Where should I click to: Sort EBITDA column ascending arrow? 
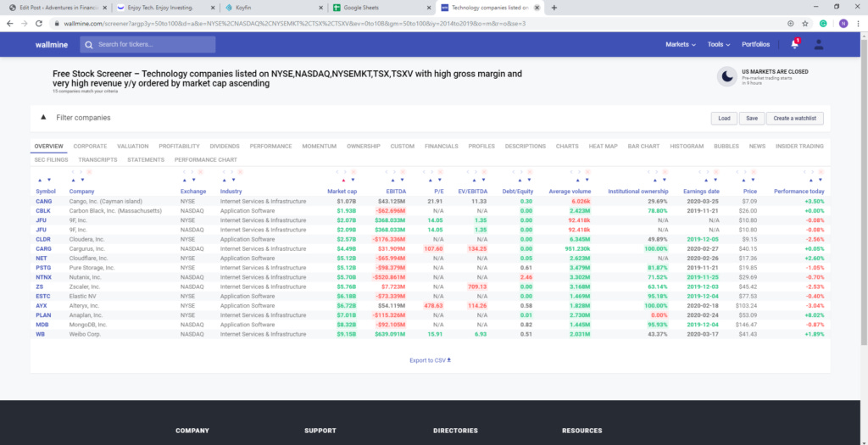click(x=392, y=180)
